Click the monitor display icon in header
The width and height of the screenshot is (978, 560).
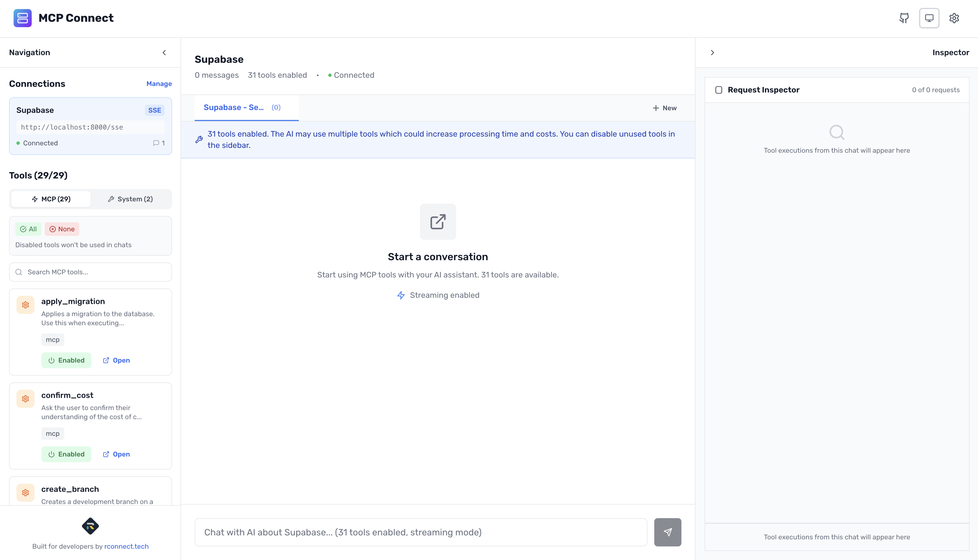[929, 18]
